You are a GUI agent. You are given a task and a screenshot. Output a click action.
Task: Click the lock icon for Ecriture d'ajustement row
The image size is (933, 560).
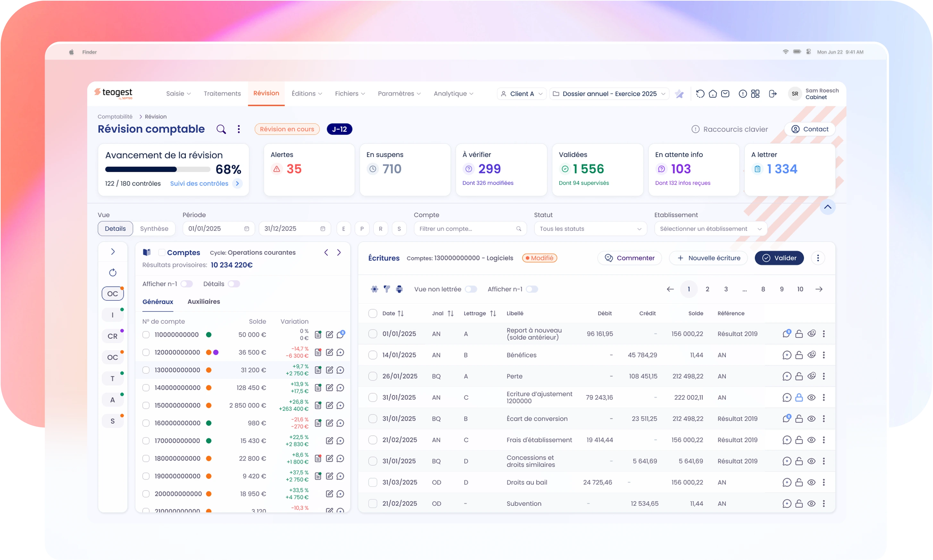pyautogui.click(x=799, y=397)
